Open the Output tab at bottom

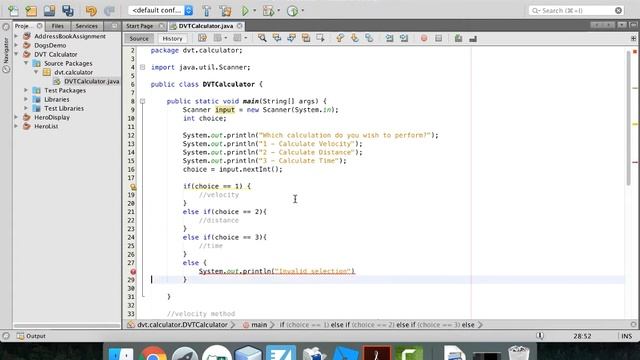pos(31,336)
